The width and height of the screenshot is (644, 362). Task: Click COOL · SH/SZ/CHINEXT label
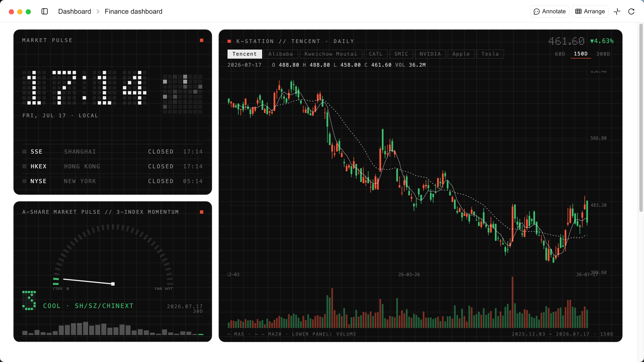pos(88,306)
